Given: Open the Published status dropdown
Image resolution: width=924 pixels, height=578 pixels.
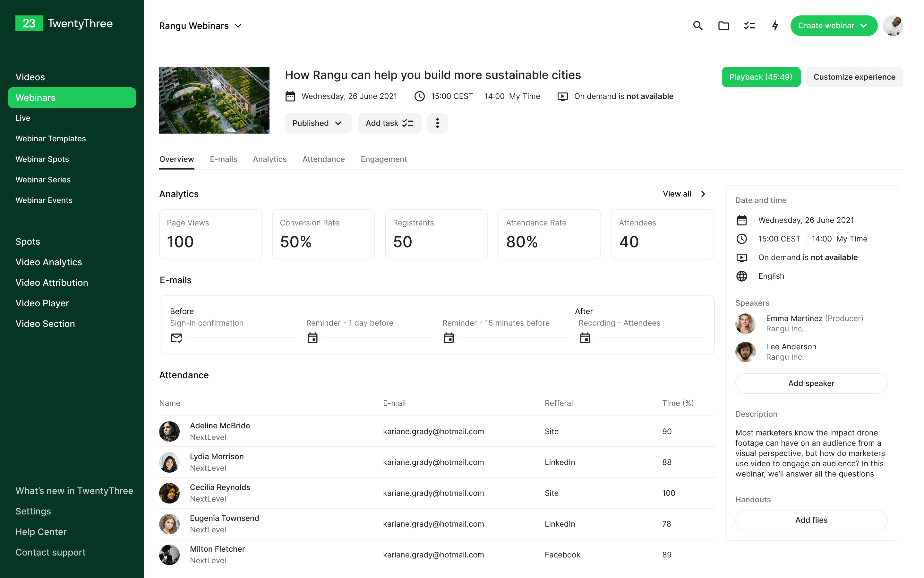Looking at the screenshot, I should [x=318, y=123].
